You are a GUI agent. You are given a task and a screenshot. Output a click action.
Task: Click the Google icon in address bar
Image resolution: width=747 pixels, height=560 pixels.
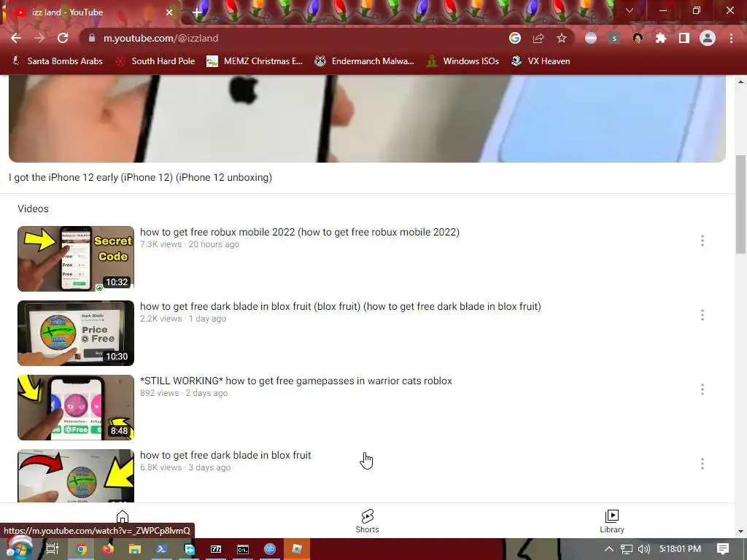coord(515,38)
